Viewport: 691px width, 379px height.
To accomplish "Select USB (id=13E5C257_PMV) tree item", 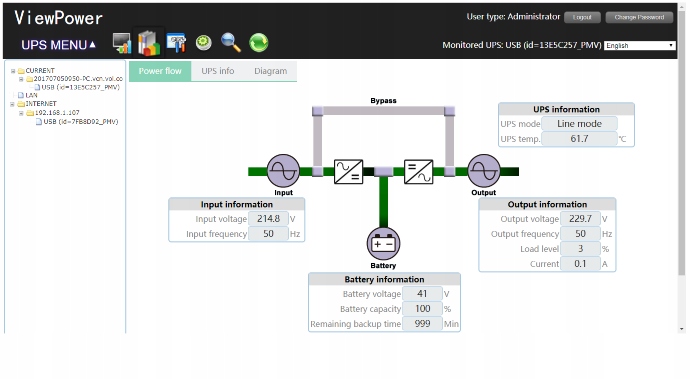I will 80,87.
